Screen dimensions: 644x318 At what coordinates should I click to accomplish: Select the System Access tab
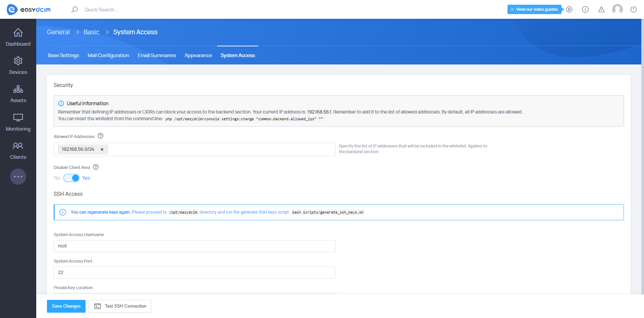point(238,55)
